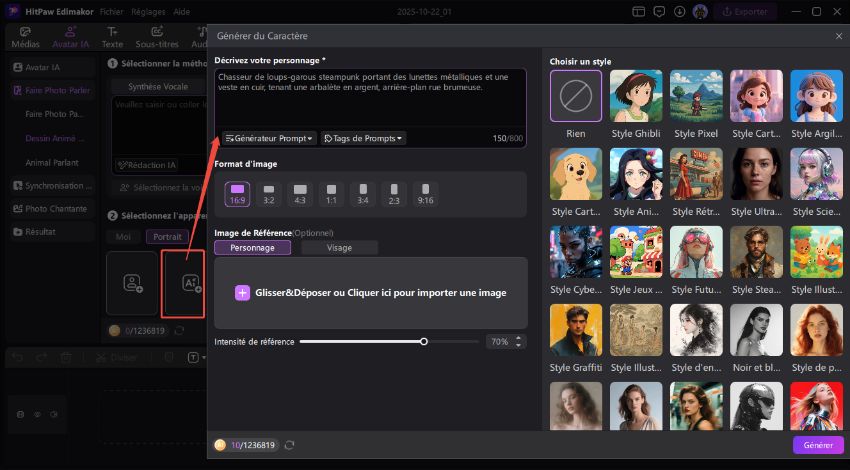Choose the 1:1 image format

coord(331,191)
